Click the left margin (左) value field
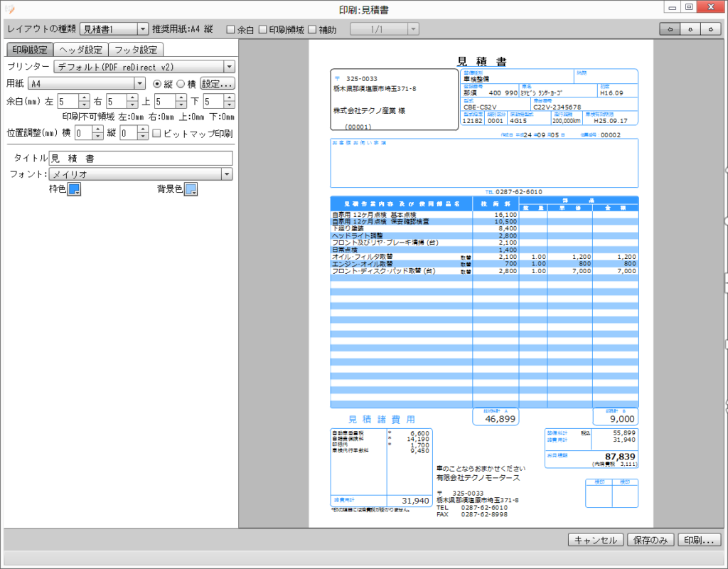 coord(68,101)
